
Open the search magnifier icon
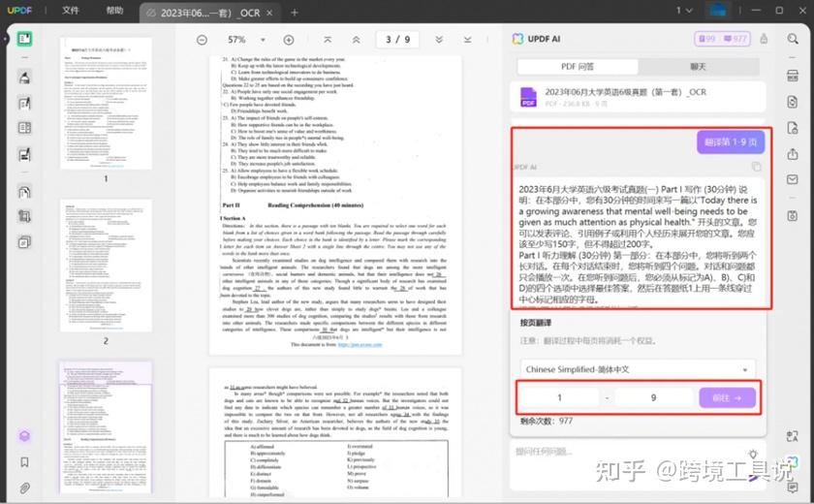(793, 39)
